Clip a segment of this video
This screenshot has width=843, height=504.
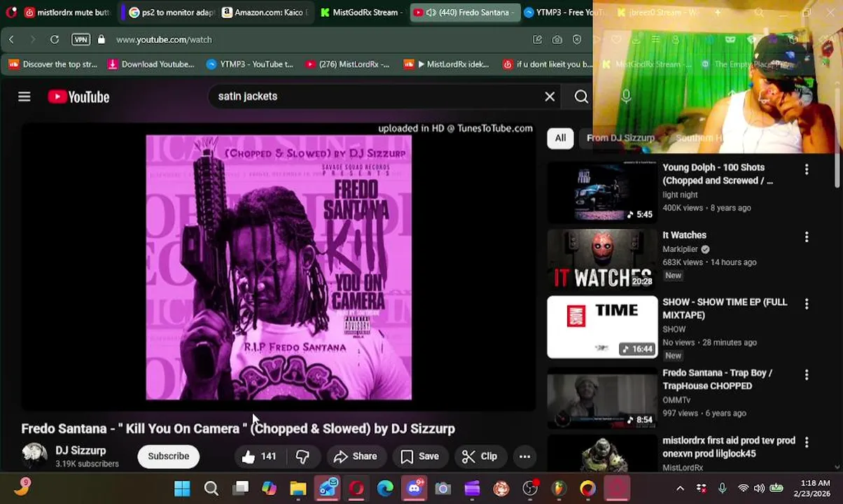coord(480,456)
